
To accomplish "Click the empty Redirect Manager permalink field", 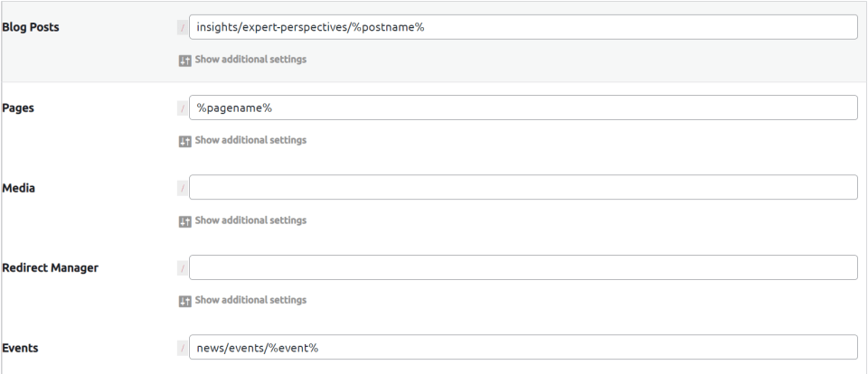I will pyautogui.click(x=523, y=267).
